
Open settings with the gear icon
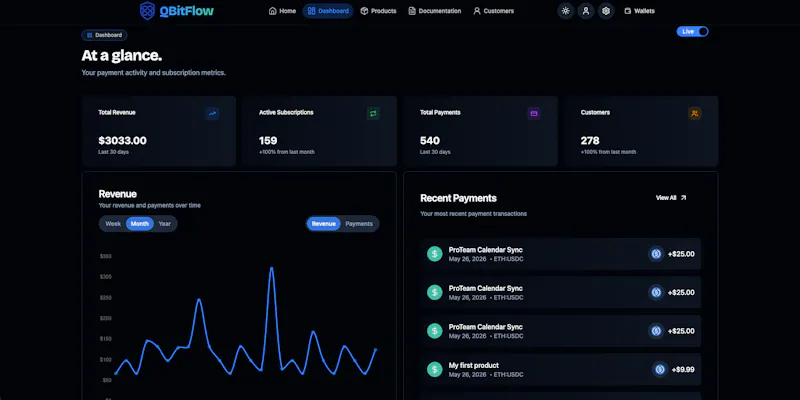[x=606, y=11]
